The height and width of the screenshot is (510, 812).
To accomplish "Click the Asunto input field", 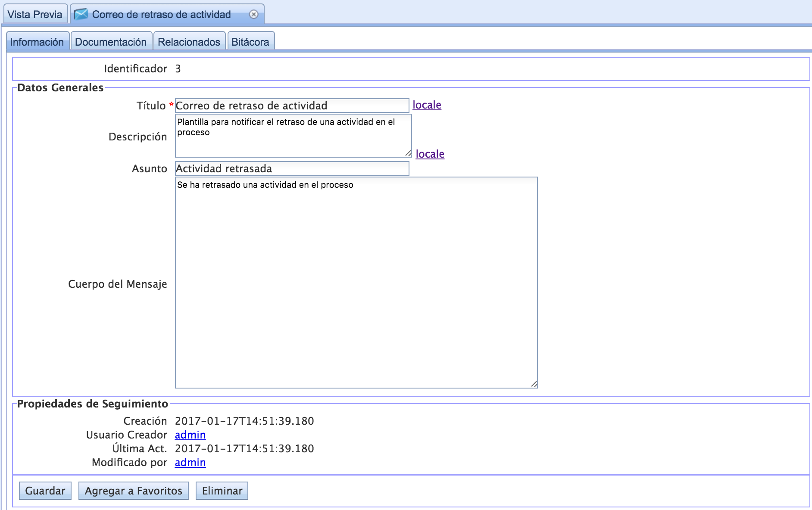I will click(x=292, y=168).
